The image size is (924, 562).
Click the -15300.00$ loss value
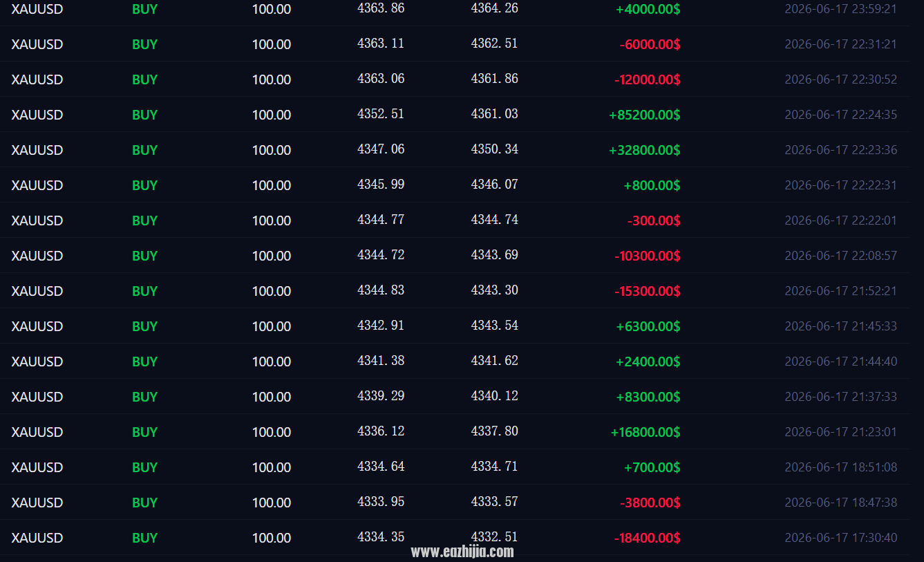pos(648,291)
